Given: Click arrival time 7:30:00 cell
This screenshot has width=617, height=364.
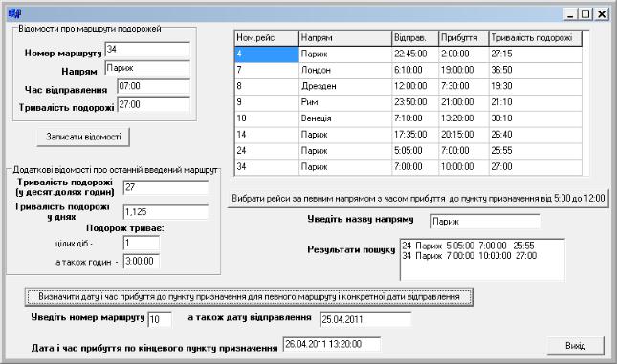Looking at the screenshot, I should pyautogui.click(x=464, y=87).
